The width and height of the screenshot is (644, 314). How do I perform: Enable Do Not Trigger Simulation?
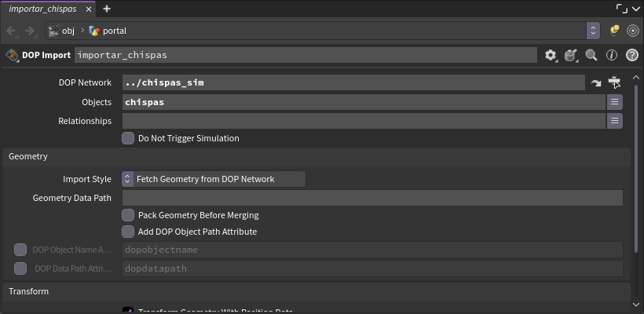click(x=128, y=138)
